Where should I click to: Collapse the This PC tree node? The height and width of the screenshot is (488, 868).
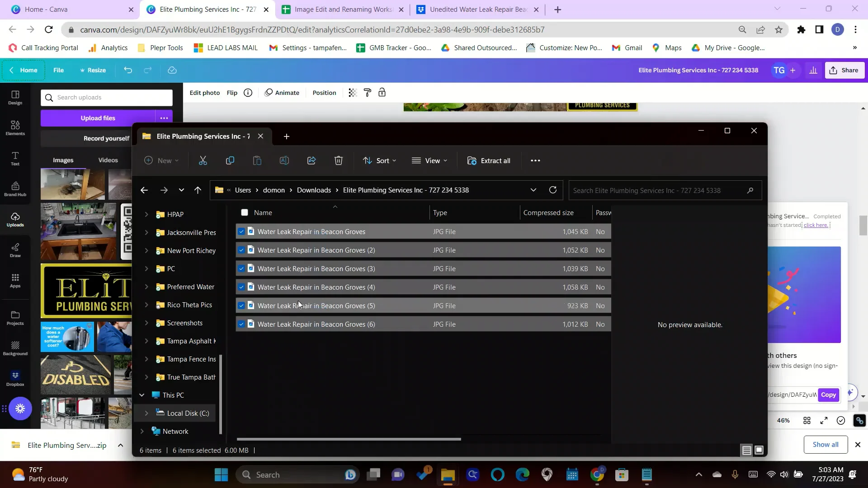[x=142, y=395]
